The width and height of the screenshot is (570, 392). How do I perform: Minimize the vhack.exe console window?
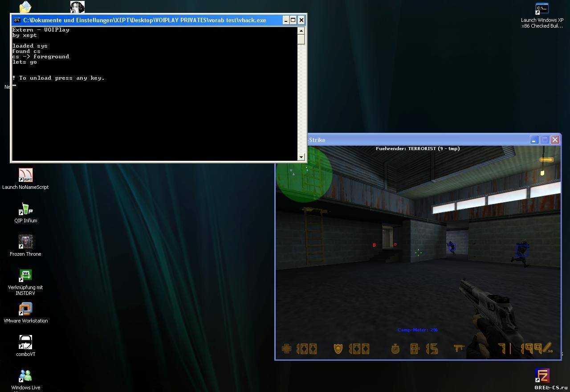tap(285, 20)
